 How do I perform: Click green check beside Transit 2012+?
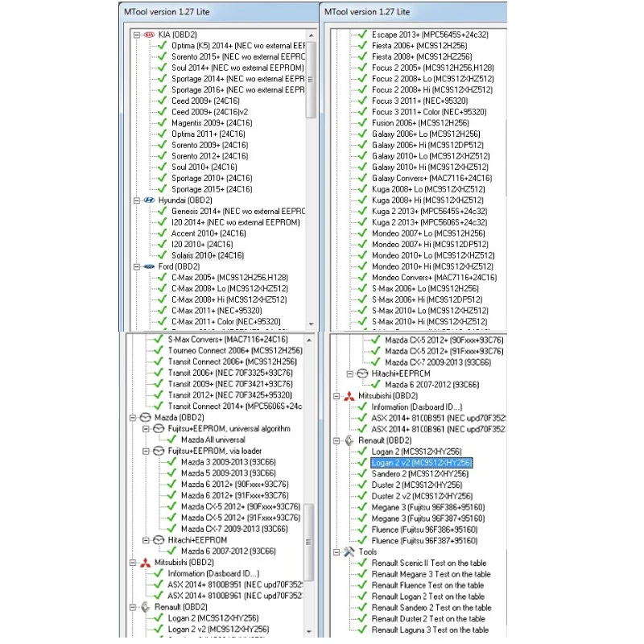coord(159,394)
